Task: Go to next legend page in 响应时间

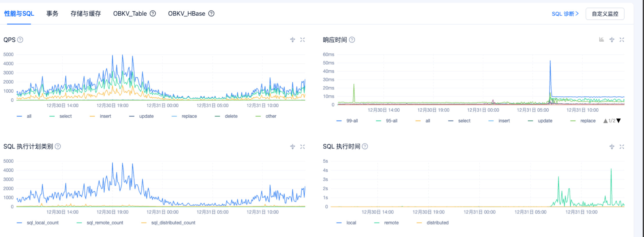Action: point(619,121)
